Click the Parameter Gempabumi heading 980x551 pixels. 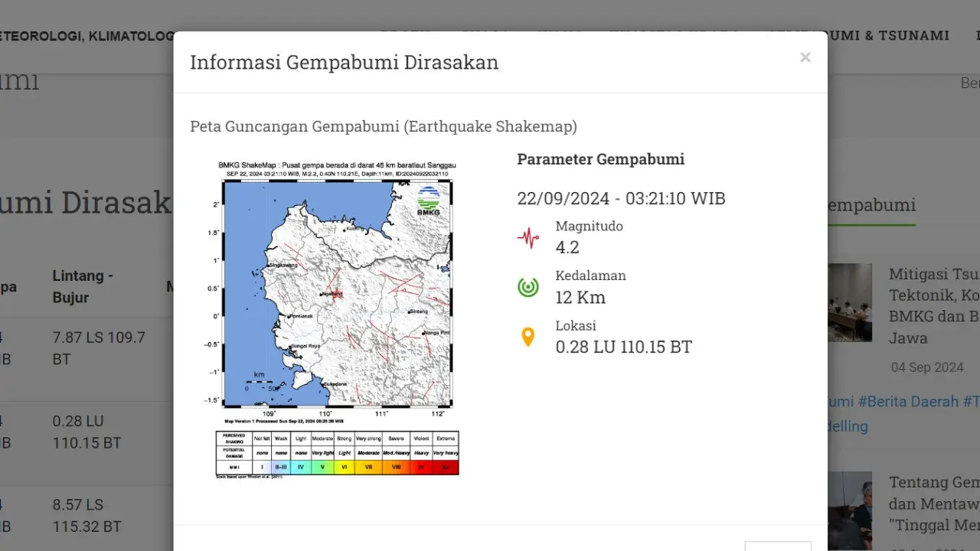pos(601,159)
